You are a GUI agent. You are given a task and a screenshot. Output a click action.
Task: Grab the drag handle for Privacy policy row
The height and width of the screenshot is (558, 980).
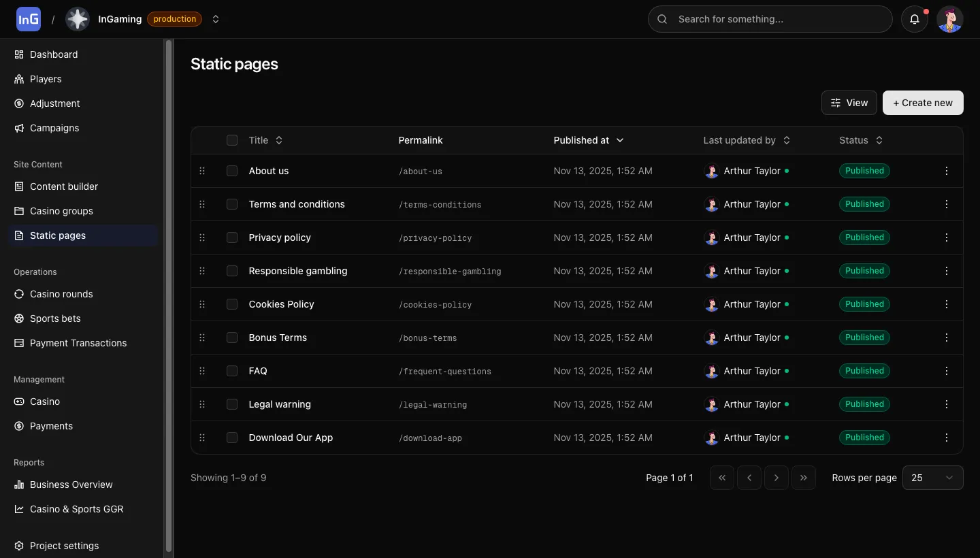coord(202,237)
